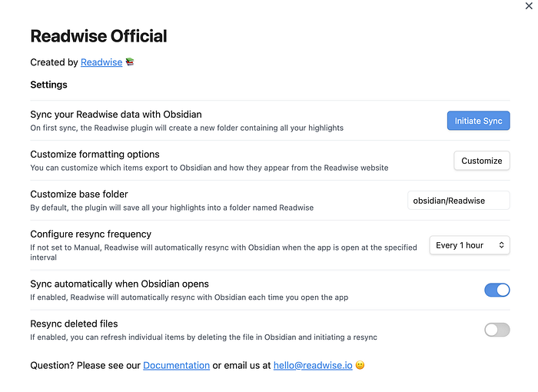Click the smiley emoji after email address
This screenshot has width=538, height=392.
[x=360, y=365]
